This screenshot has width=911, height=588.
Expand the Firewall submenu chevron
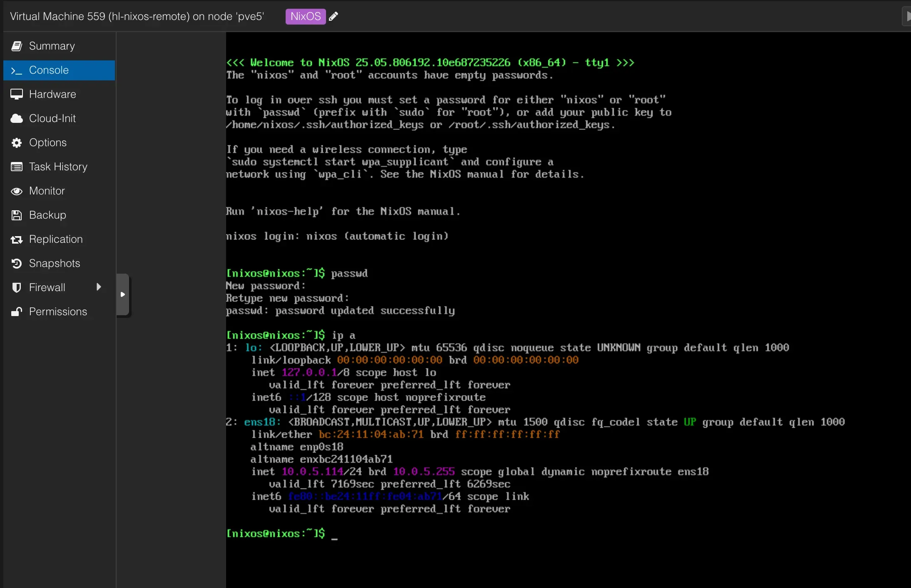[x=99, y=287]
